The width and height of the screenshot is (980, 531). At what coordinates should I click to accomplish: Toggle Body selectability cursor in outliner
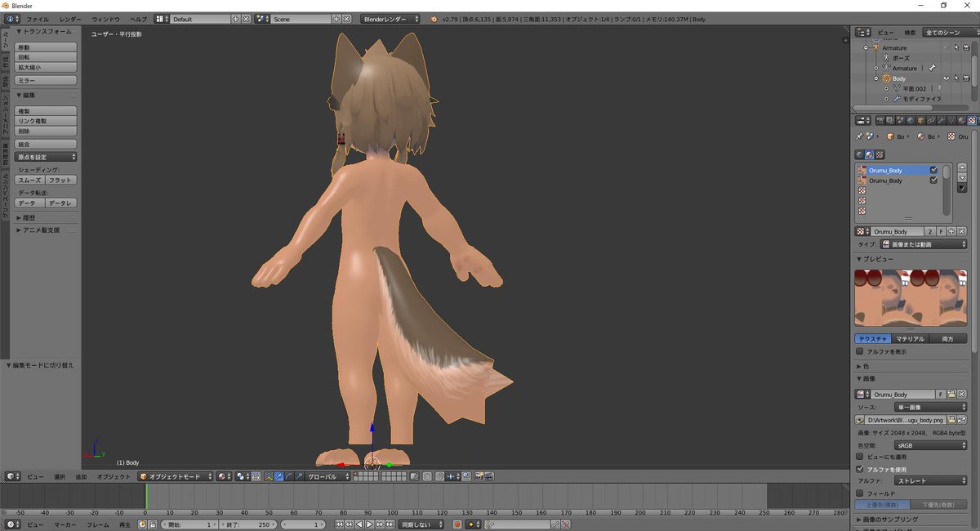click(x=956, y=78)
